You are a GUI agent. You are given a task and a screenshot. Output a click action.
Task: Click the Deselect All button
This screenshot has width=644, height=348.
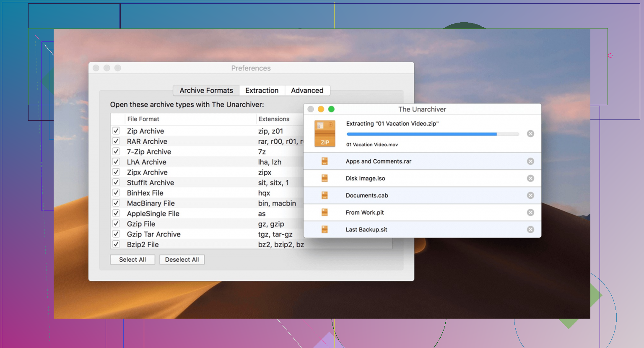pyautogui.click(x=182, y=260)
